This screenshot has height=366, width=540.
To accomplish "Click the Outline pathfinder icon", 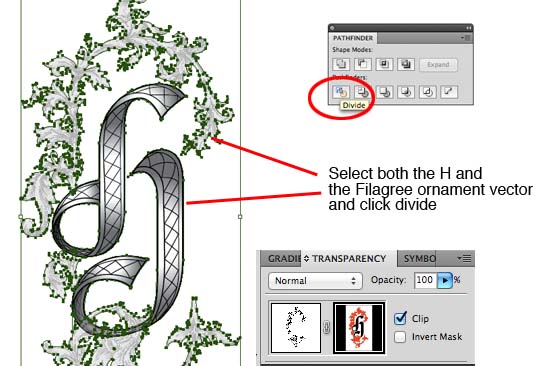I will pyautogui.click(x=428, y=92).
